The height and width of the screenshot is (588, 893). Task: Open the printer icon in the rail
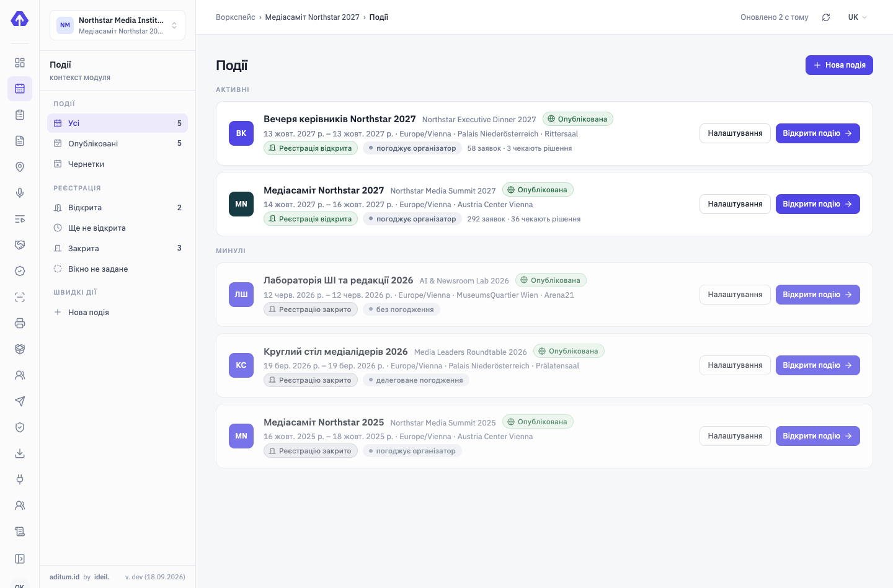20,323
